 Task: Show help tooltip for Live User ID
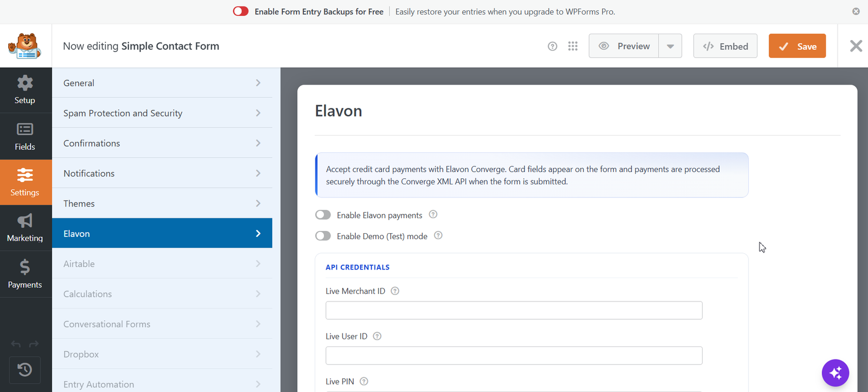coord(377,336)
